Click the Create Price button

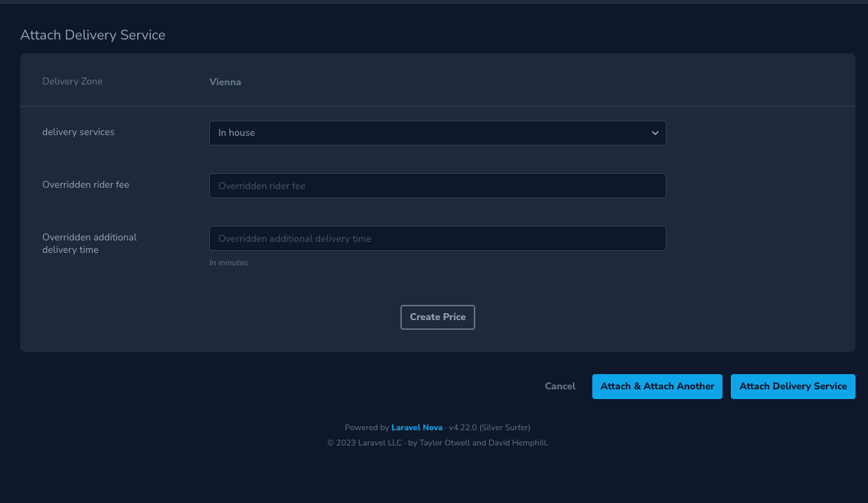[x=437, y=317]
